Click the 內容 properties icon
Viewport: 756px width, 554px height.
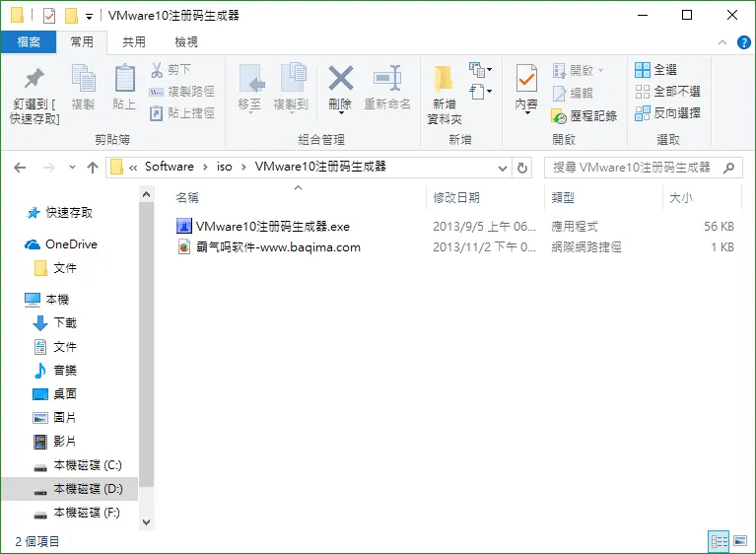pyautogui.click(x=526, y=78)
